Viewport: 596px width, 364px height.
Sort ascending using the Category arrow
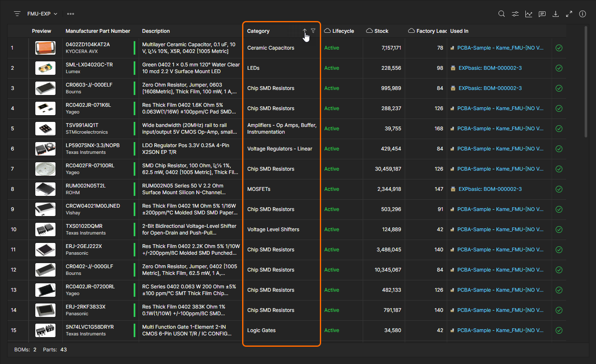pyautogui.click(x=305, y=31)
